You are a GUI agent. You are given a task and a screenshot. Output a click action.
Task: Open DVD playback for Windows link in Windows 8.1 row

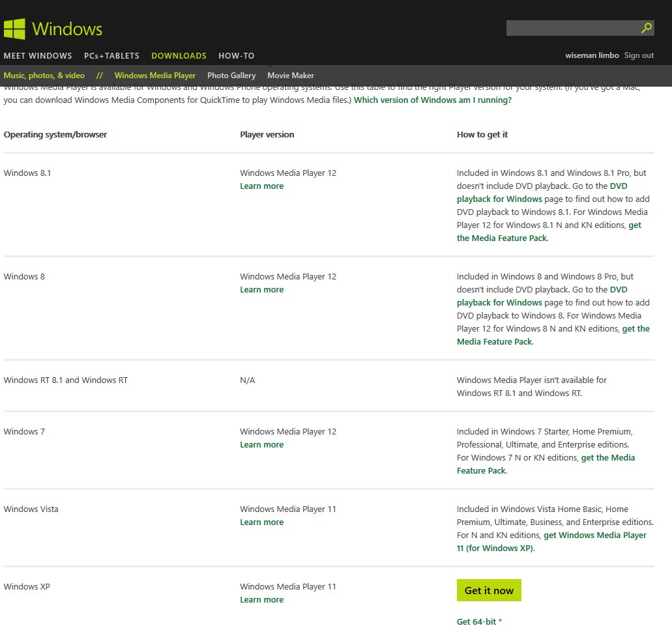[x=499, y=199]
